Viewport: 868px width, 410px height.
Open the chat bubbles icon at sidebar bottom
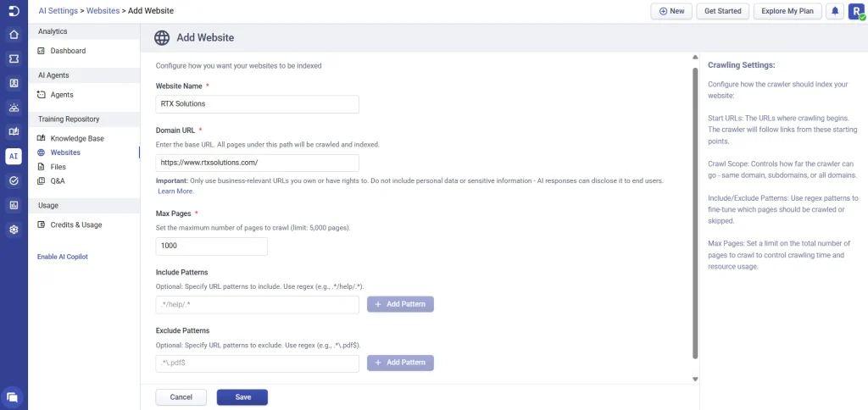tap(13, 396)
